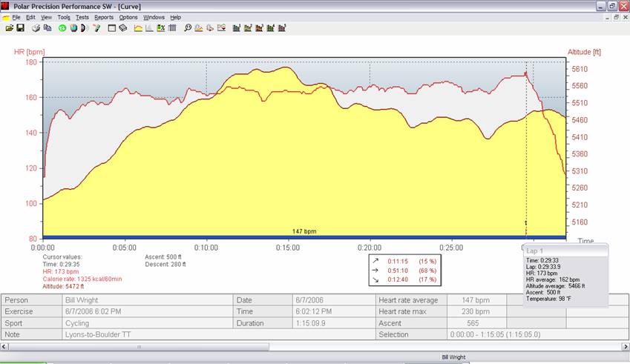Click the globe icon in toolbar
Screen dimensions: 630x364
click(x=73, y=28)
